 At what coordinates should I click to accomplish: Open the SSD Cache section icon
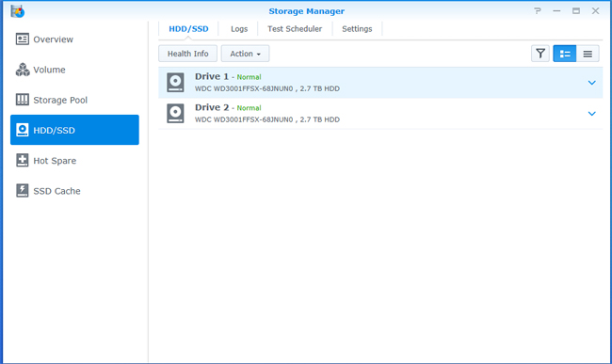pos(23,191)
